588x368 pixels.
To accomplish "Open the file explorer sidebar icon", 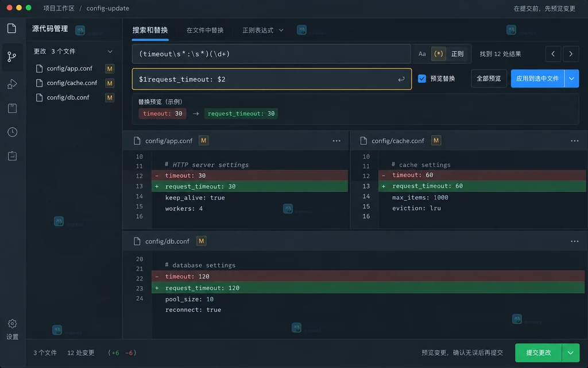I will [x=11, y=28].
